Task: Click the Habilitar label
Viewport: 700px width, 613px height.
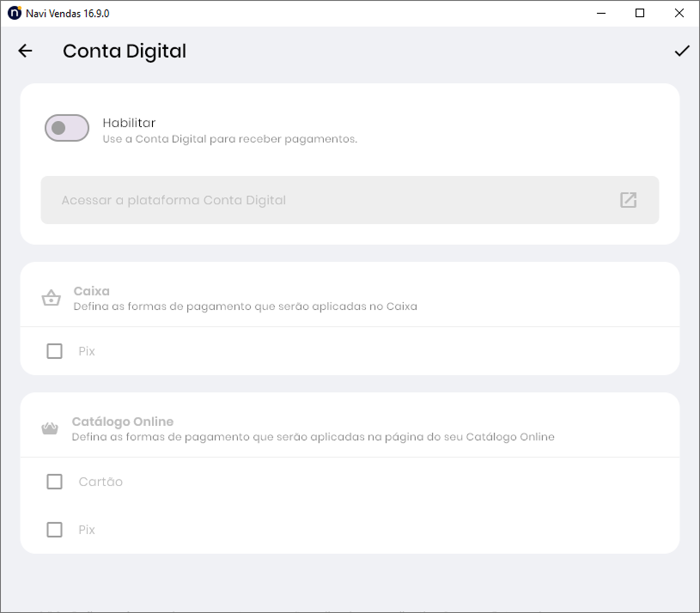Action: point(129,123)
